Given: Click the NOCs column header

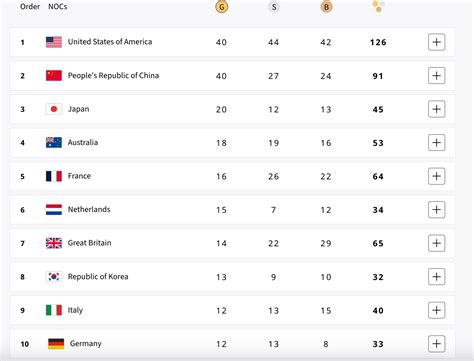Looking at the screenshot, I should pos(58,6).
